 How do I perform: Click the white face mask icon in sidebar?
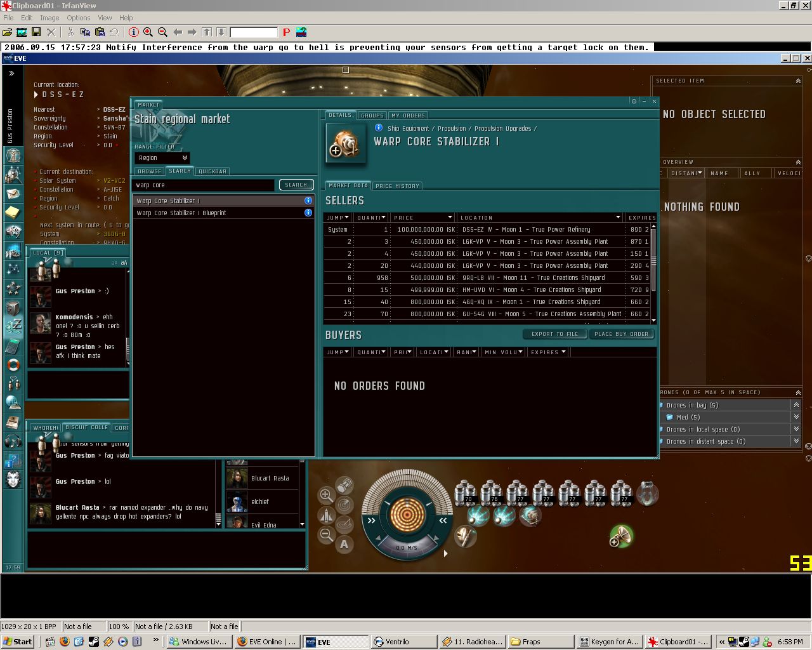pos(13,479)
